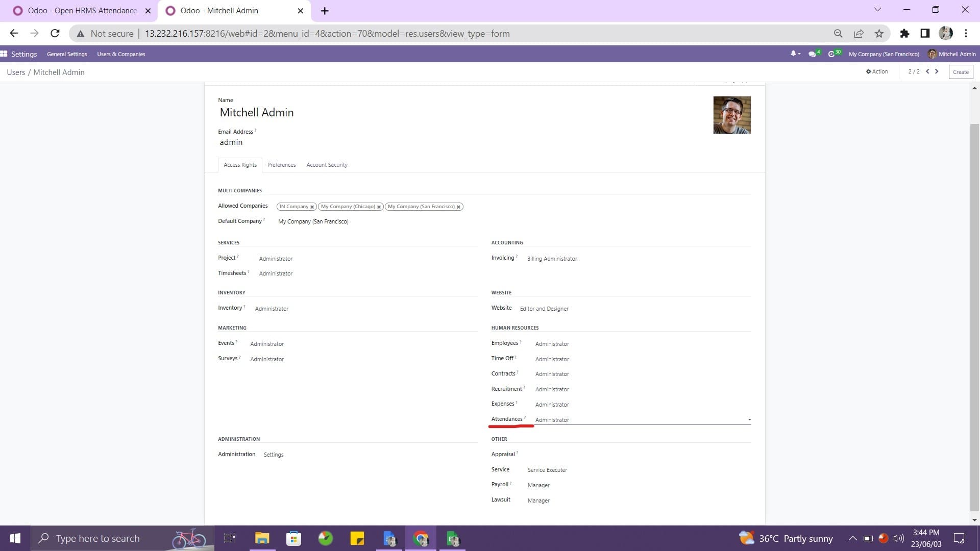Go to the next user record arrow
980x551 pixels.
pyautogui.click(x=937, y=71)
